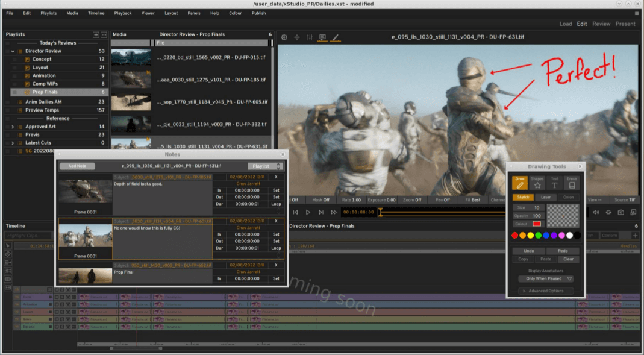Click the Clear button in Drawing Tools
This screenshot has height=355, width=644.
[568, 259]
